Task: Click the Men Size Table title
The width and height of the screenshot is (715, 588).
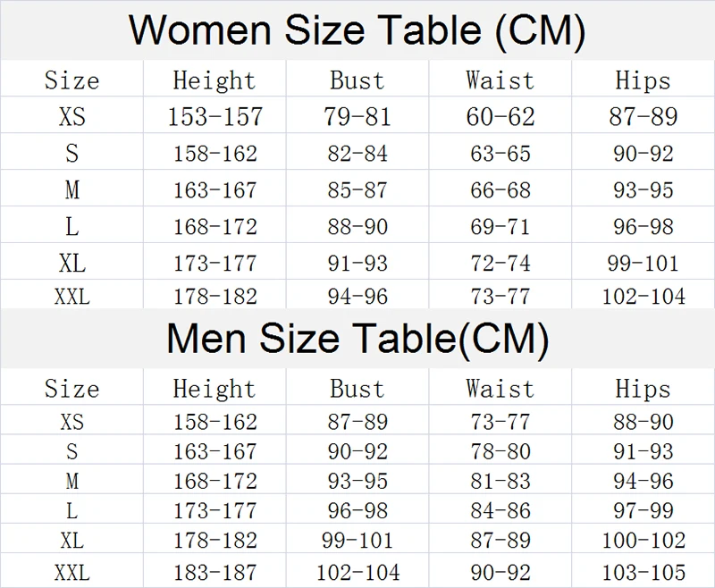Action: (x=358, y=339)
